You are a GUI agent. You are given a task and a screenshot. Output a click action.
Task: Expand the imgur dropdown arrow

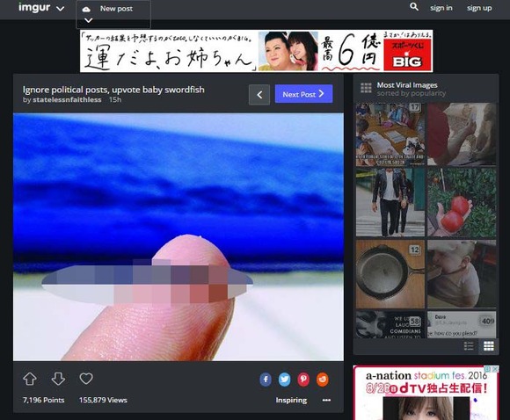60,9
